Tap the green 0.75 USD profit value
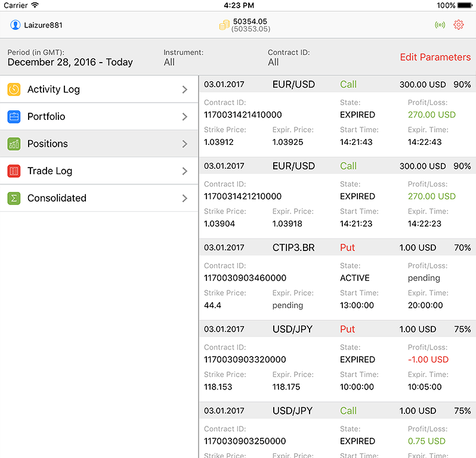476x458 pixels. coord(426,441)
